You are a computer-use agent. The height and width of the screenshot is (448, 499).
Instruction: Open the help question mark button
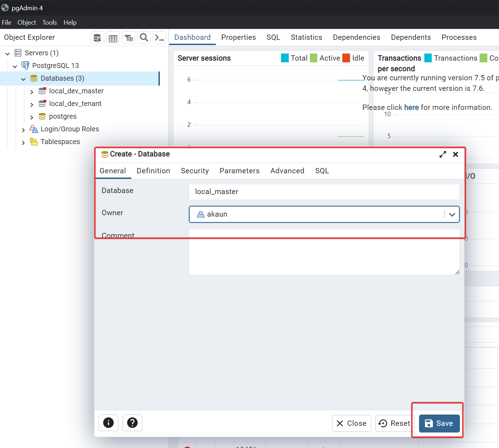132,423
